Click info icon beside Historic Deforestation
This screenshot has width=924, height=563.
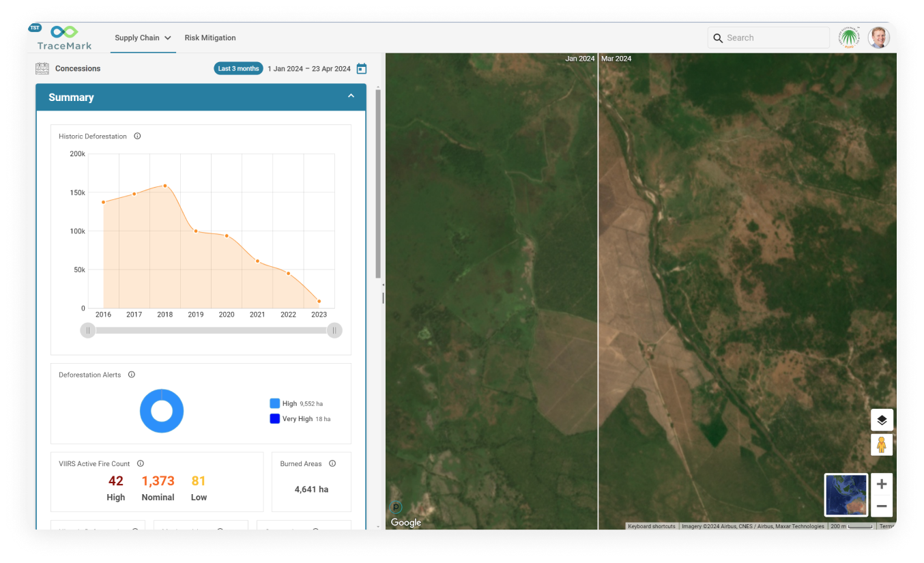137,136
